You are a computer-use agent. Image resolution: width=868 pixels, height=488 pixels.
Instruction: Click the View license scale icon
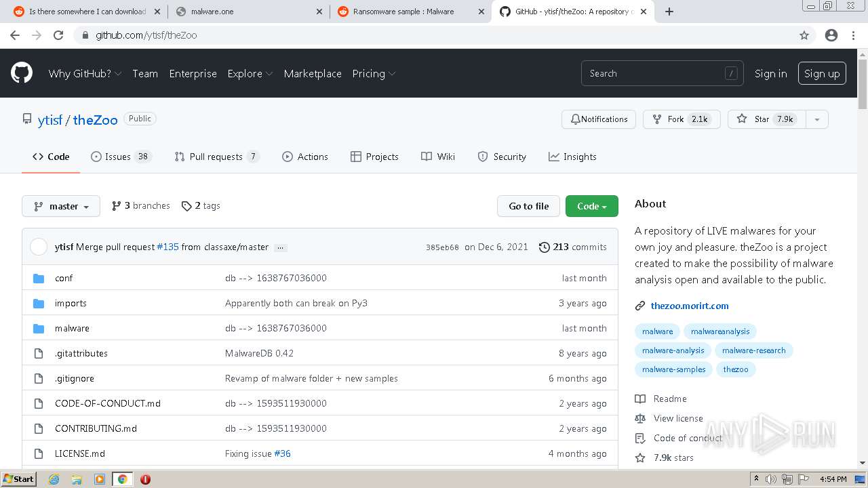640,418
